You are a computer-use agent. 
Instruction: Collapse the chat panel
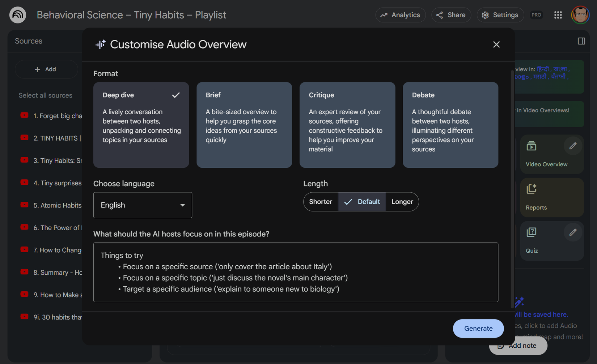click(x=581, y=41)
